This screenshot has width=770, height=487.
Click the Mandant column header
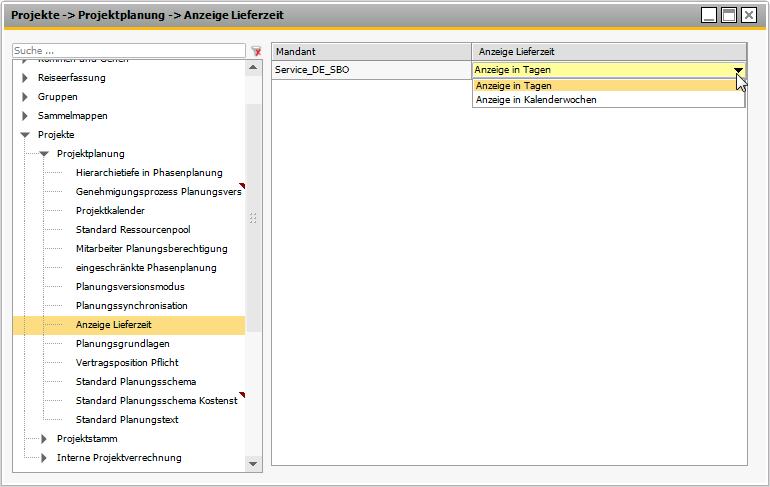click(371, 51)
